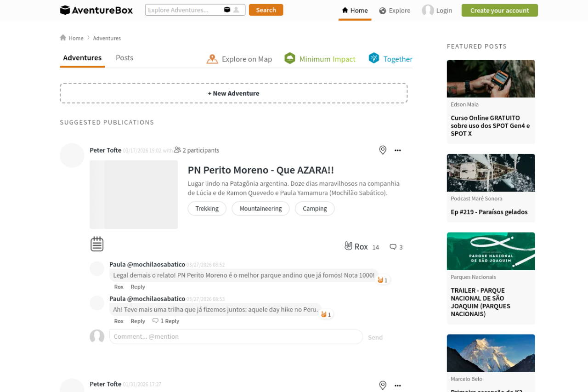This screenshot has height=392, width=588.
Task: Click the AventureBox logo
Action: (x=96, y=10)
